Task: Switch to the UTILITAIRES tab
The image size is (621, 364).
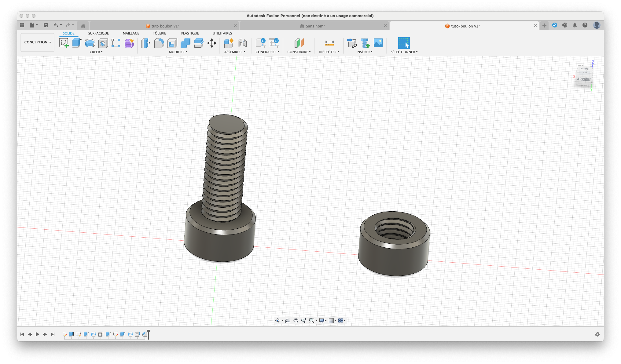Action: 222,33
